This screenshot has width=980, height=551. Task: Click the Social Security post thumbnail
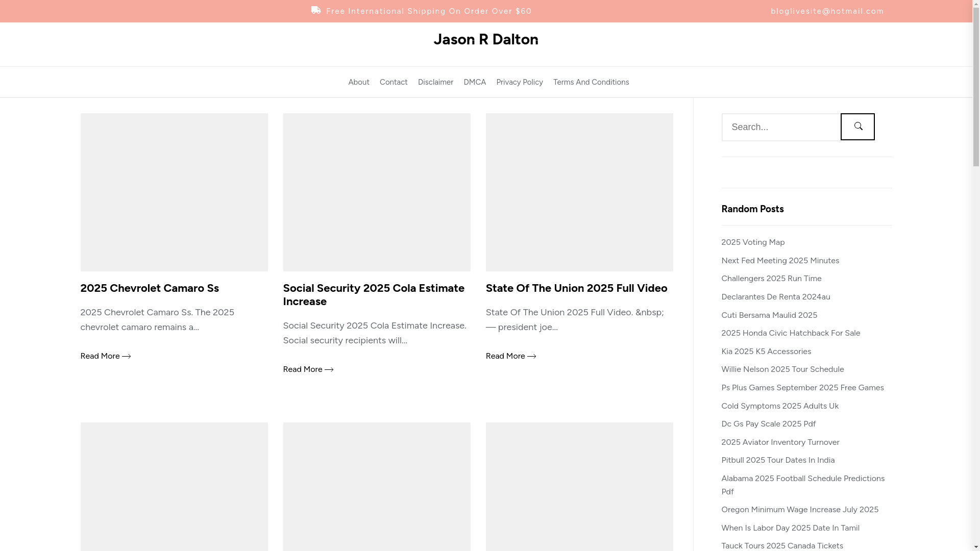pyautogui.click(x=377, y=192)
